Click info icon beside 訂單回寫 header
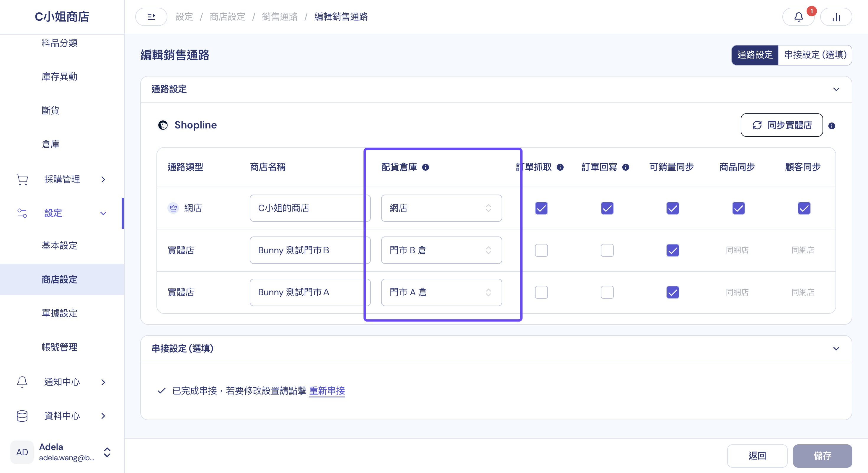This screenshot has height=473, width=868. [626, 167]
